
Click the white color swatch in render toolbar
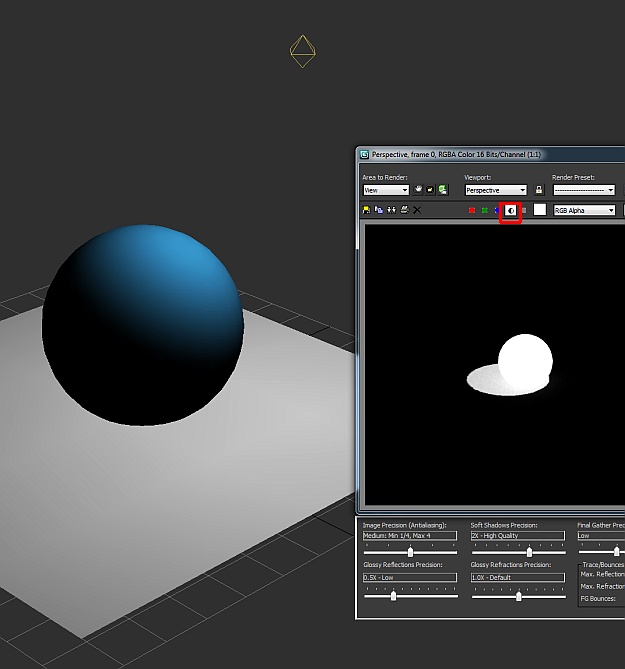tap(540, 209)
